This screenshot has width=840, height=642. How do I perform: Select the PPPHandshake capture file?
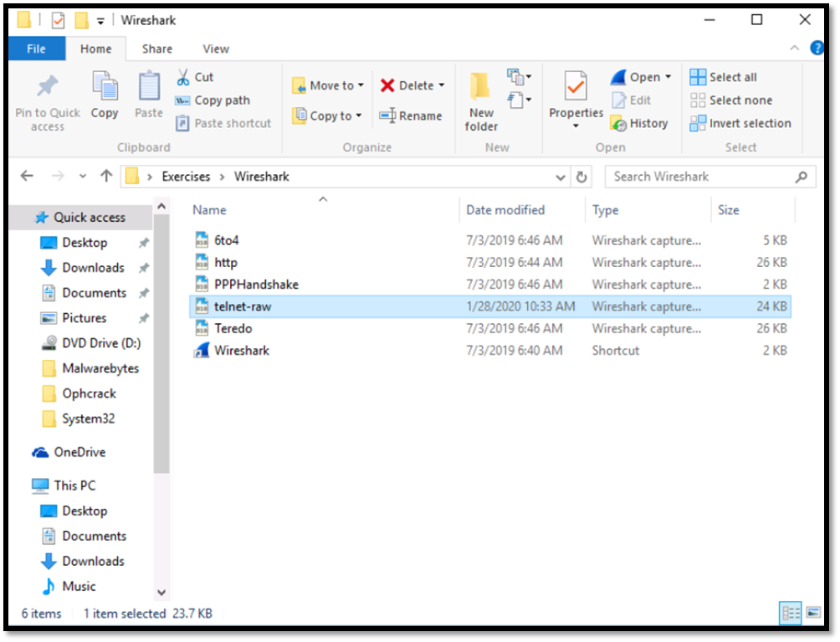click(490, 284)
